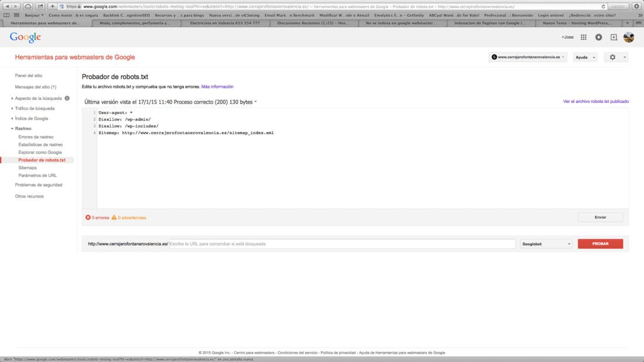Open Otros recursos

(x=29, y=196)
